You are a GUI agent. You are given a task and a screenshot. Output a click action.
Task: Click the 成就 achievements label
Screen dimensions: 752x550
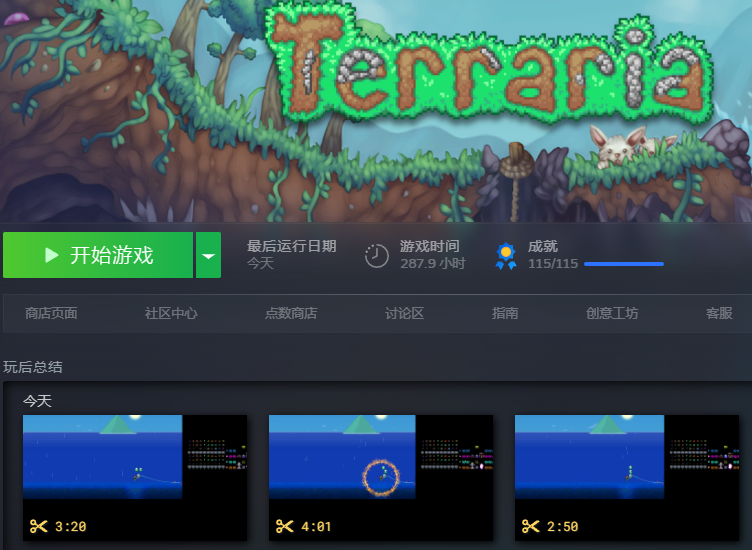click(543, 246)
